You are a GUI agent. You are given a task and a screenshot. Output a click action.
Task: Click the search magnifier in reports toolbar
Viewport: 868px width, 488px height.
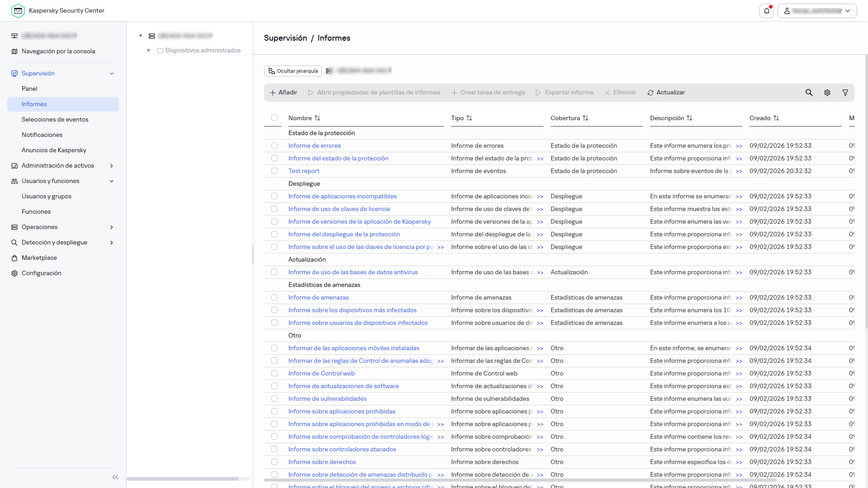tap(809, 93)
